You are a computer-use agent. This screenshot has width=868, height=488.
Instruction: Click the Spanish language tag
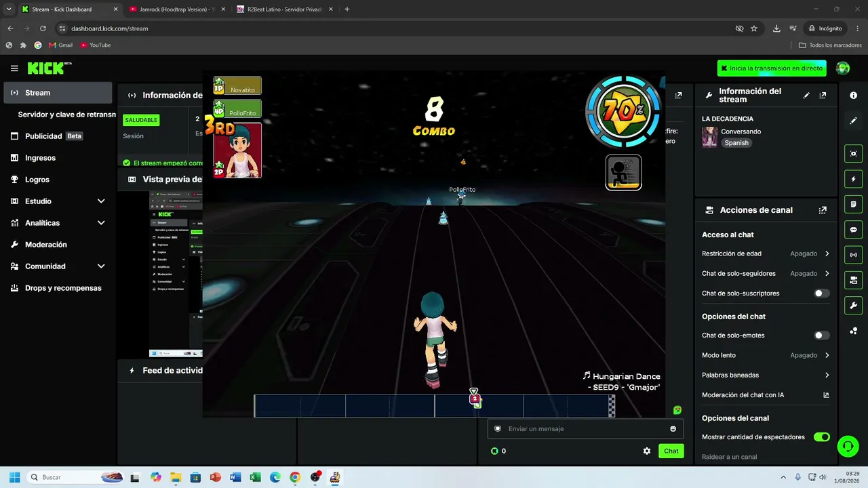point(736,143)
